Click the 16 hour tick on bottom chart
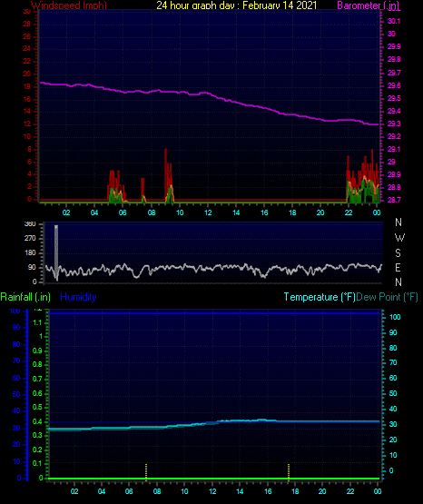The image size is (423, 504). pos(268,491)
